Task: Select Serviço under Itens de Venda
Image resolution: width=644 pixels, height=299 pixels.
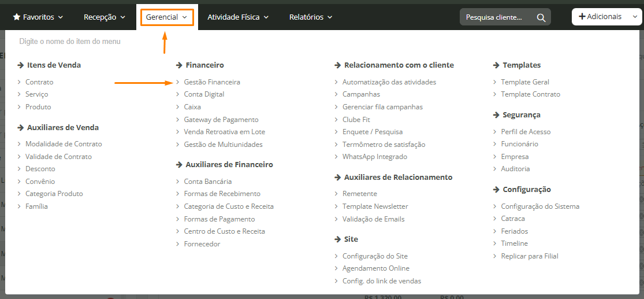Action: (37, 94)
